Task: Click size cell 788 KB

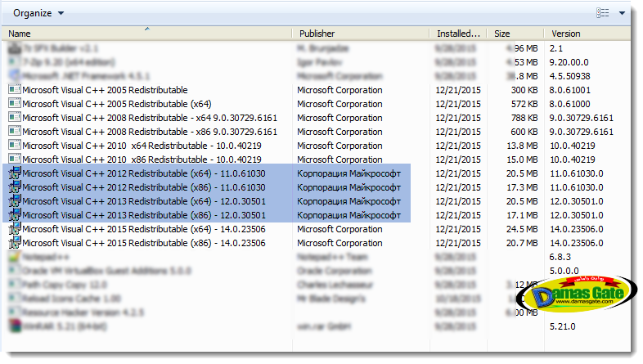Action: coord(524,118)
